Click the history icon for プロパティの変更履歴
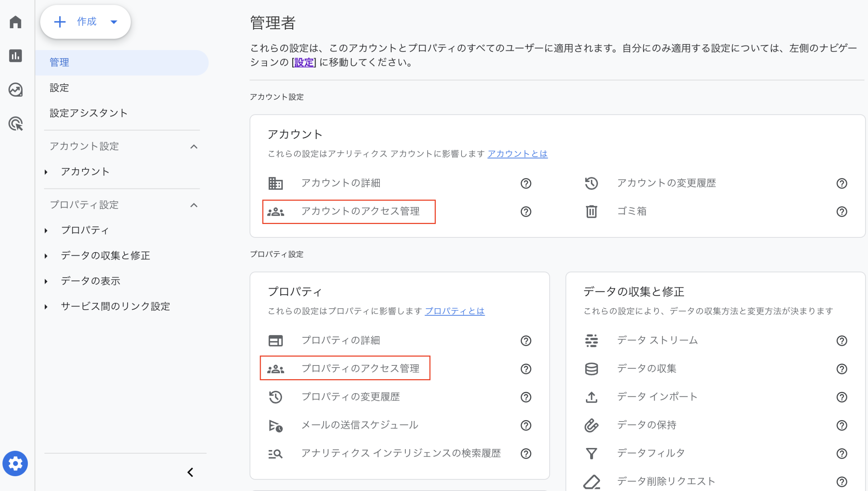 [276, 397]
